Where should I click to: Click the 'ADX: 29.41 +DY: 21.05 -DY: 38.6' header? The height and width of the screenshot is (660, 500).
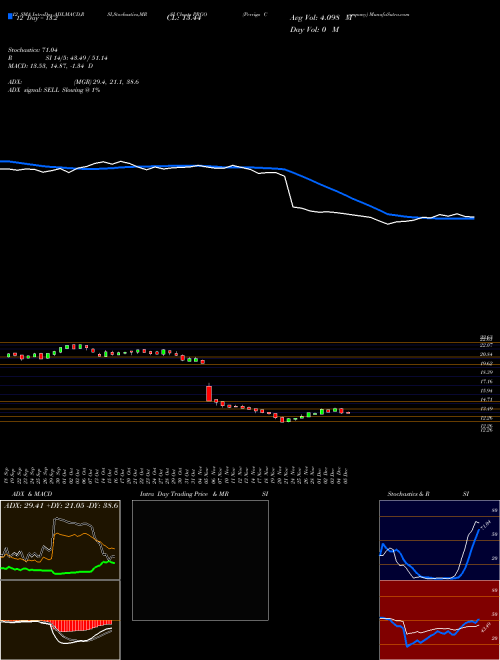61,505
